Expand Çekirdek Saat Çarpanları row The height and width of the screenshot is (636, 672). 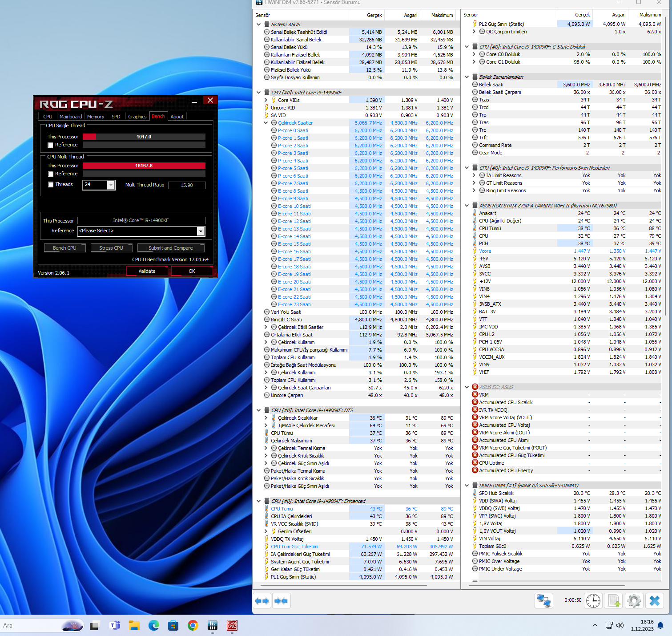(x=266, y=388)
